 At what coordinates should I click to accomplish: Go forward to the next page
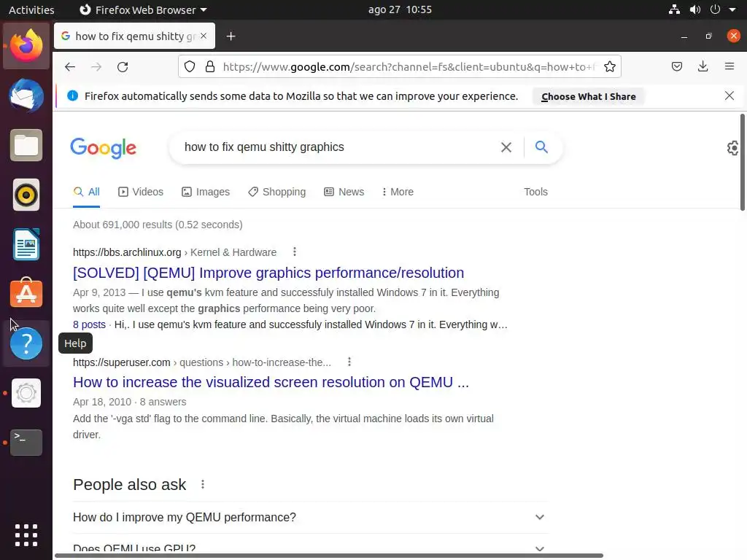click(x=96, y=66)
